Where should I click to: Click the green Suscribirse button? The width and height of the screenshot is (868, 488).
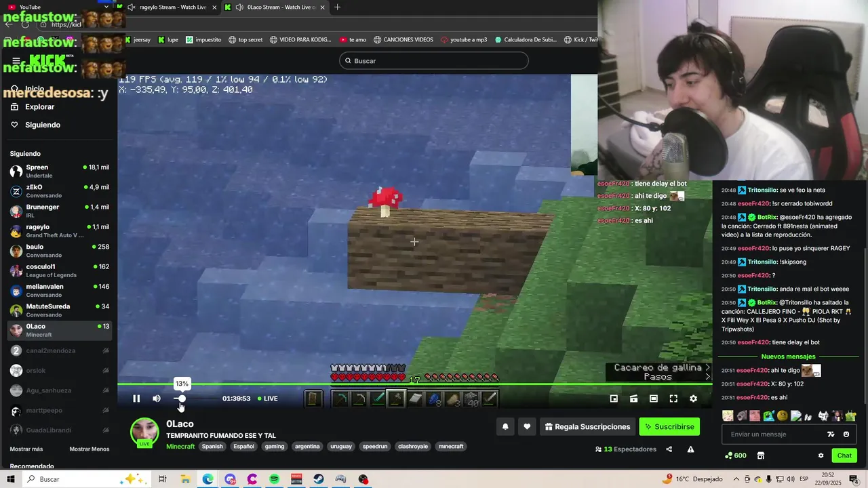tap(669, 426)
